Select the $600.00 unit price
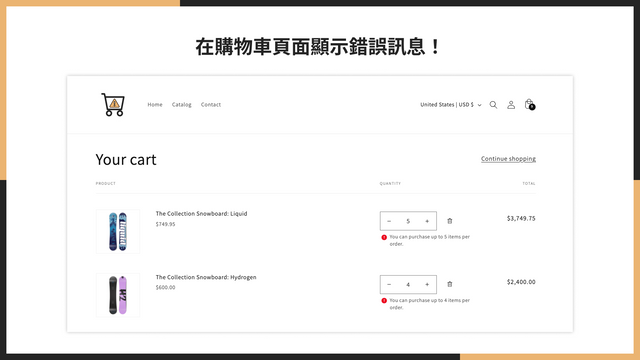 click(165, 287)
